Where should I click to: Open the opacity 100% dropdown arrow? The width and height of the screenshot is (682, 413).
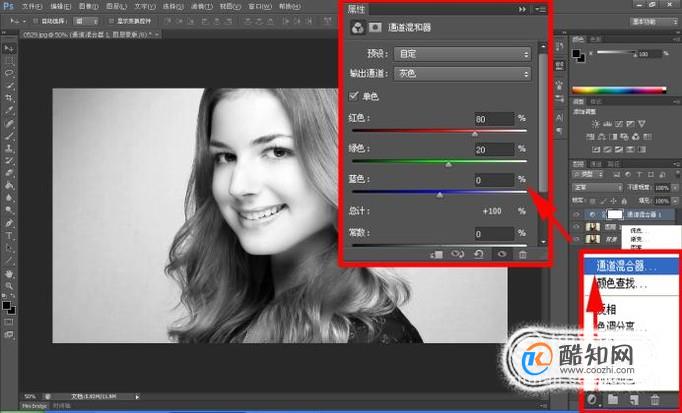click(x=675, y=188)
